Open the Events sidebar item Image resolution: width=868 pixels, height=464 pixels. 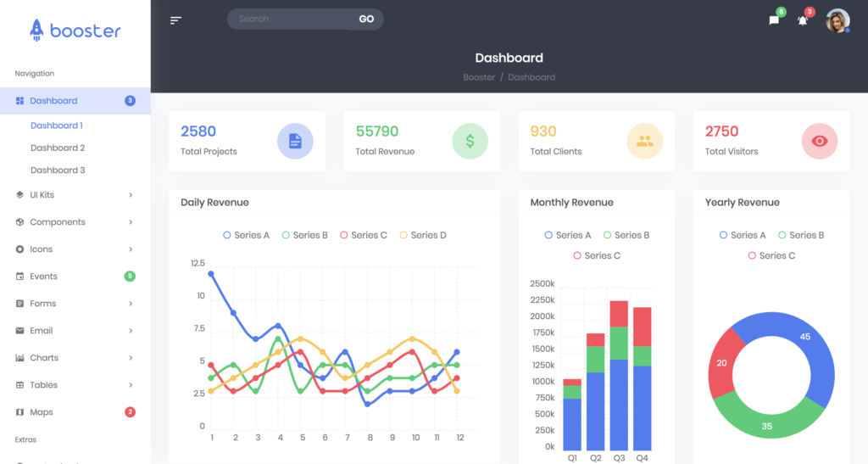click(x=44, y=277)
